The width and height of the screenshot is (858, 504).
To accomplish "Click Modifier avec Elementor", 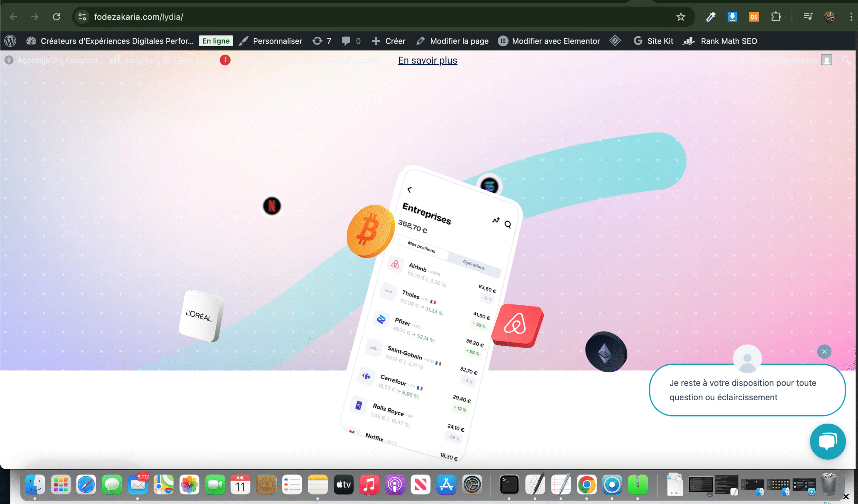I will pyautogui.click(x=549, y=41).
